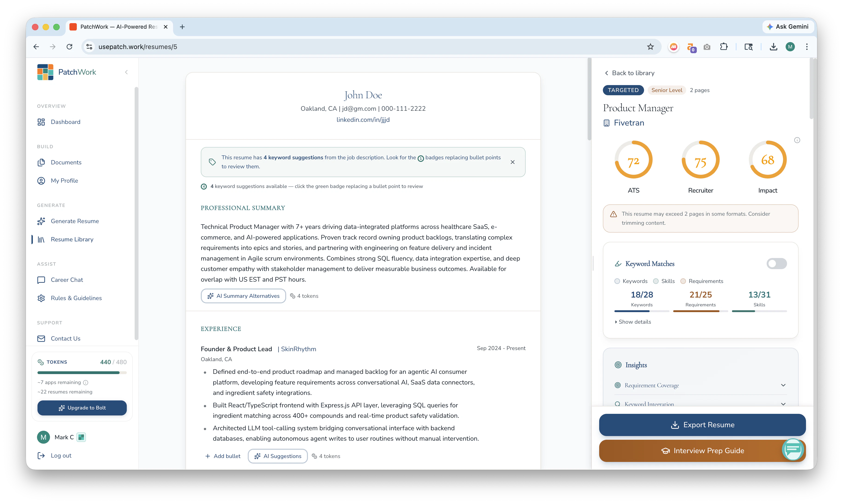Image resolution: width=843 pixels, height=504 pixels.
Task: Click the Export Resume button
Action: 702,425
